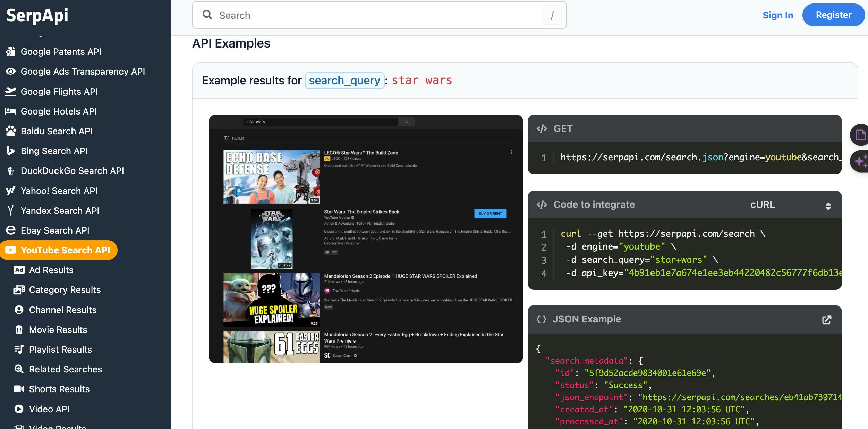This screenshot has width=868, height=429.
Task: Click the Google Patents API icon
Action: click(11, 52)
